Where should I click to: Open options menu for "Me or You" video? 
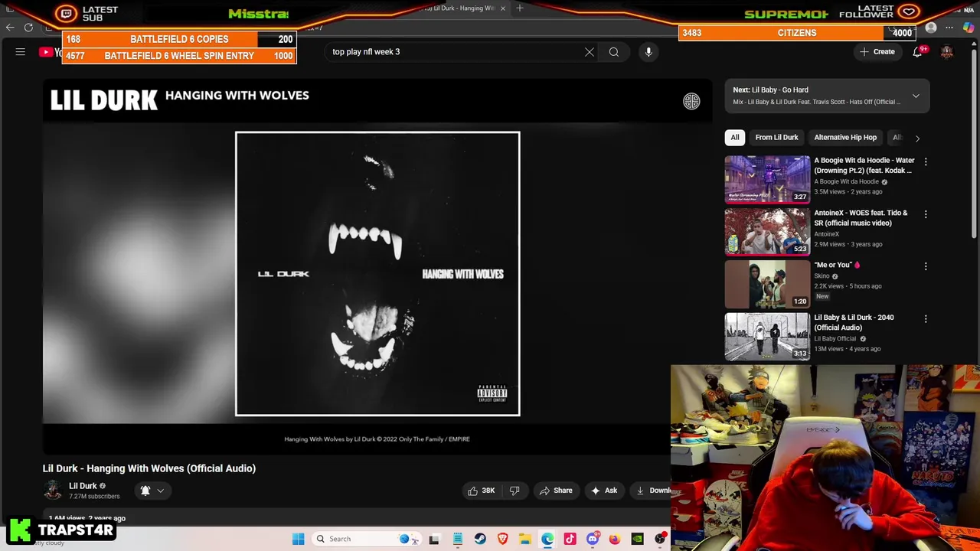(926, 266)
